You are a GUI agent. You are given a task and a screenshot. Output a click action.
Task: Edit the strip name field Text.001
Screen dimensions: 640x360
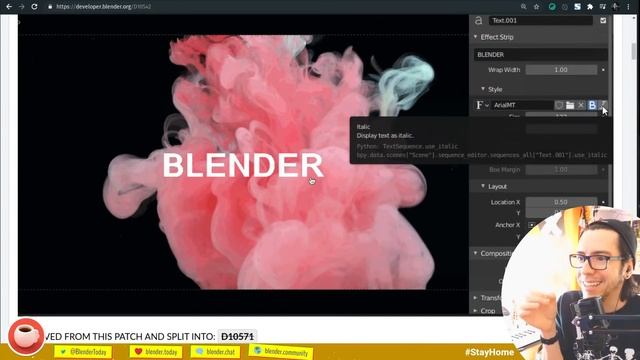[x=541, y=20]
